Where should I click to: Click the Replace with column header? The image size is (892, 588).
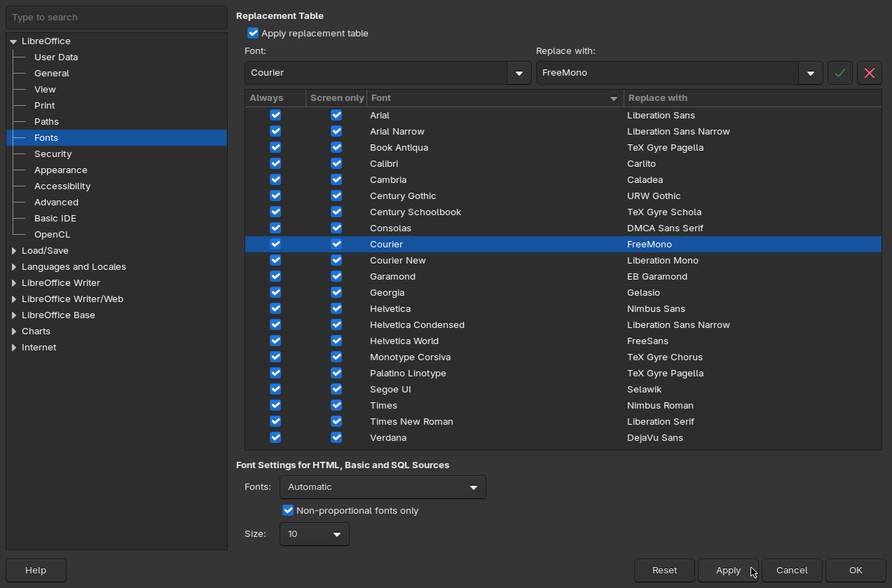pyautogui.click(x=753, y=98)
